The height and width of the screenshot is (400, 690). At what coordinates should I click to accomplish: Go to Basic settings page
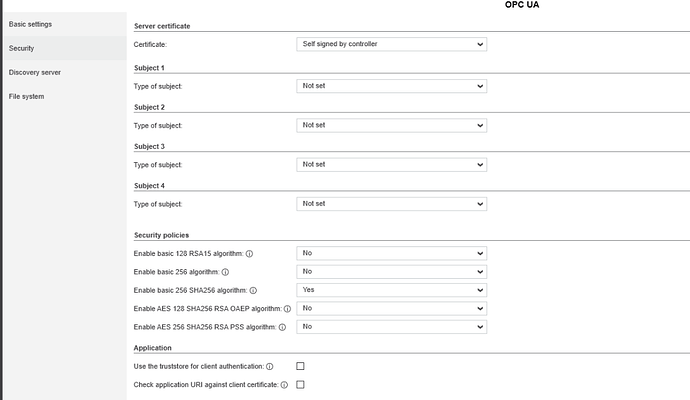(x=30, y=23)
